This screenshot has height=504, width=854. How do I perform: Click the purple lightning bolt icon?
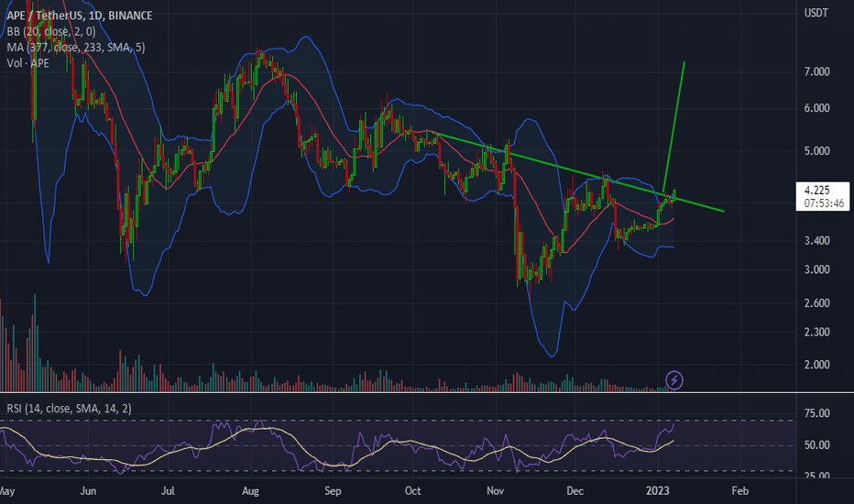click(x=674, y=380)
